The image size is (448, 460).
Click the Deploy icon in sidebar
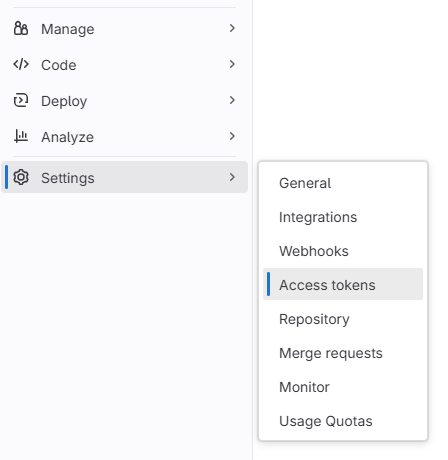(x=21, y=100)
